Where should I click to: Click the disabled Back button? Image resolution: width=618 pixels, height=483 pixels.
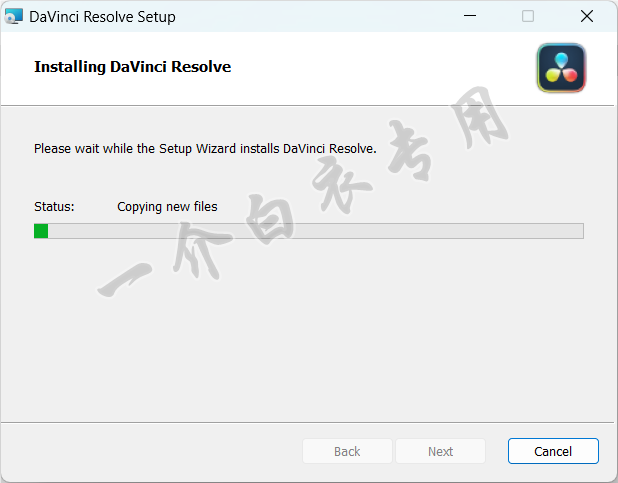pos(347,451)
